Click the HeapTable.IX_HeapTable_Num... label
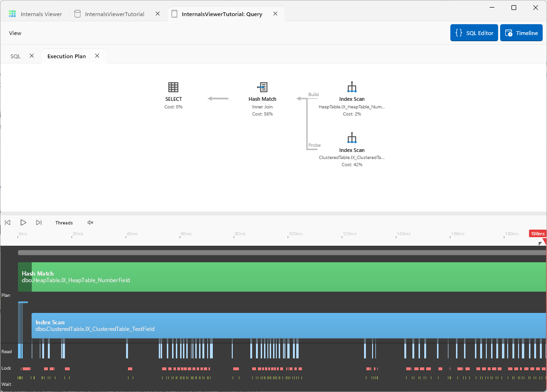This screenshot has width=547, height=392. pyautogui.click(x=352, y=107)
